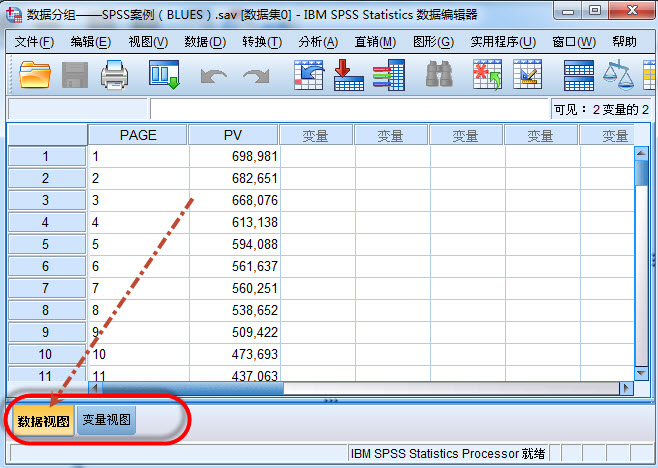
Task: Select row header 5
Action: pyautogui.click(x=47, y=244)
